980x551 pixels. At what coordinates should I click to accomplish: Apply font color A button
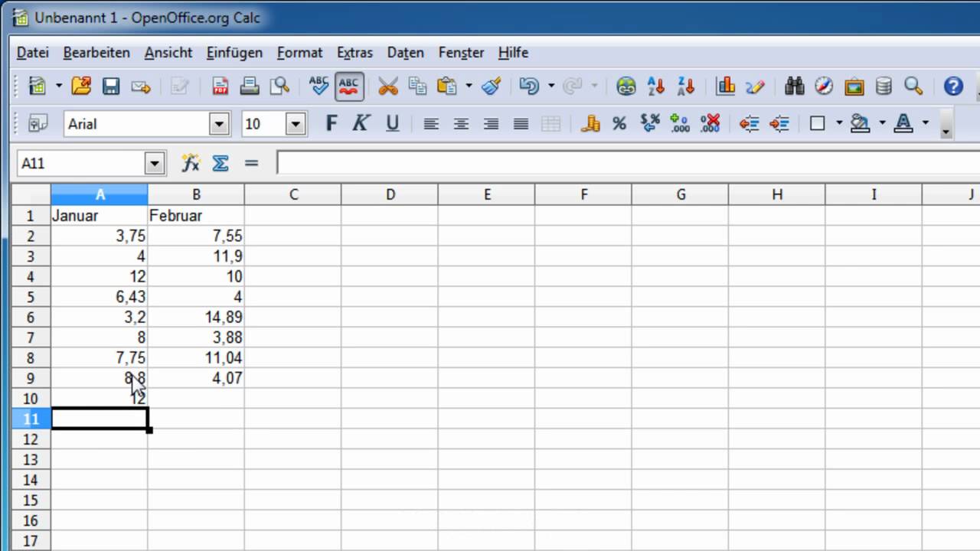[x=903, y=123]
